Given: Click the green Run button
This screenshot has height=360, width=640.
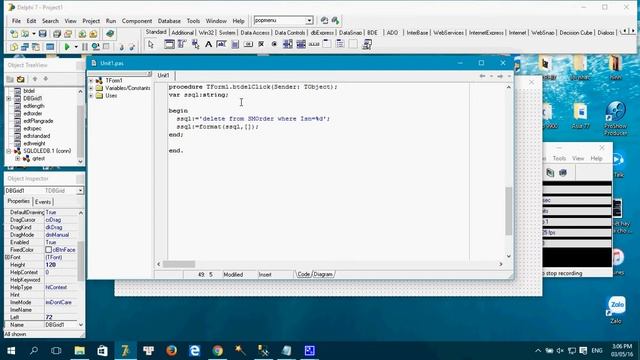Looking at the screenshot, I should (67, 47).
